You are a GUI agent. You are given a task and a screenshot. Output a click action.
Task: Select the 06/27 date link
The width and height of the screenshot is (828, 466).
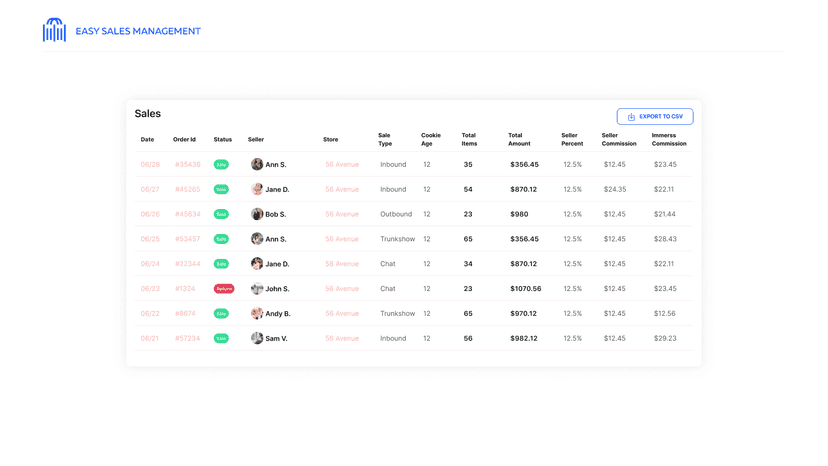click(x=150, y=189)
